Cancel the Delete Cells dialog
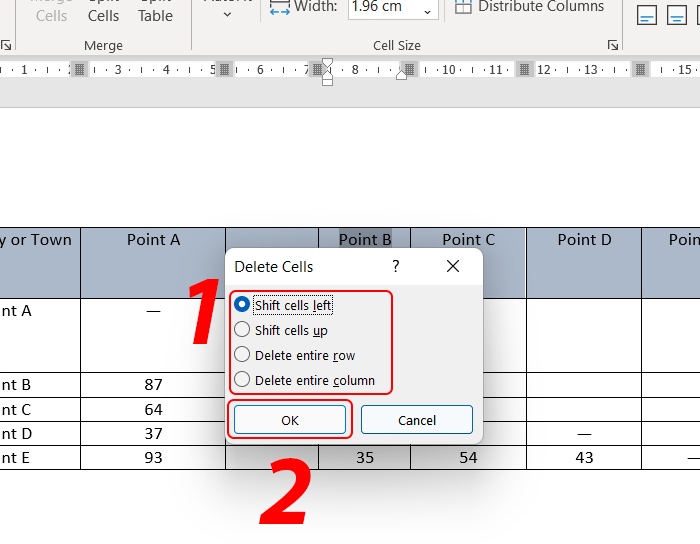 click(x=417, y=420)
